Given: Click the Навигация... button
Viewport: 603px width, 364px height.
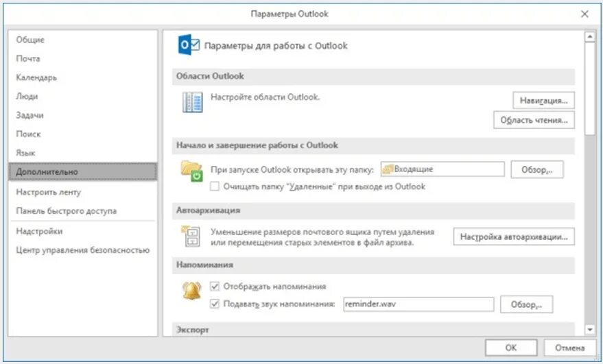Looking at the screenshot, I should 543,101.
